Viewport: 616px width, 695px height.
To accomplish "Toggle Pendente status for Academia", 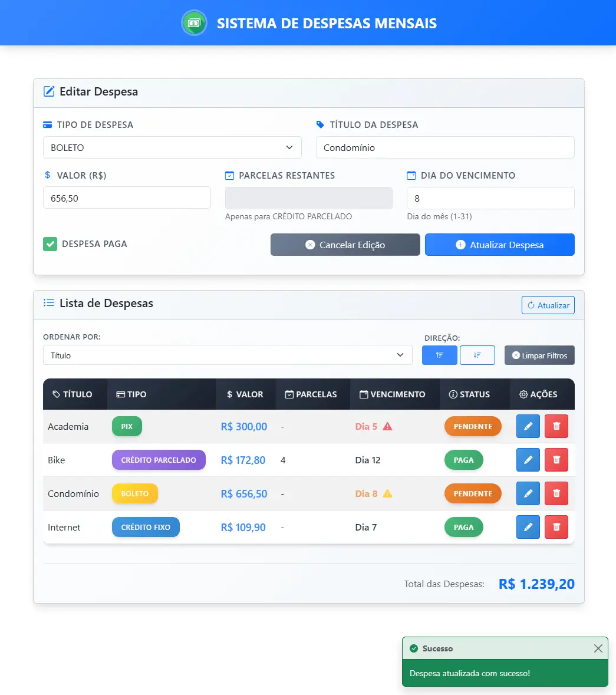I will point(472,426).
